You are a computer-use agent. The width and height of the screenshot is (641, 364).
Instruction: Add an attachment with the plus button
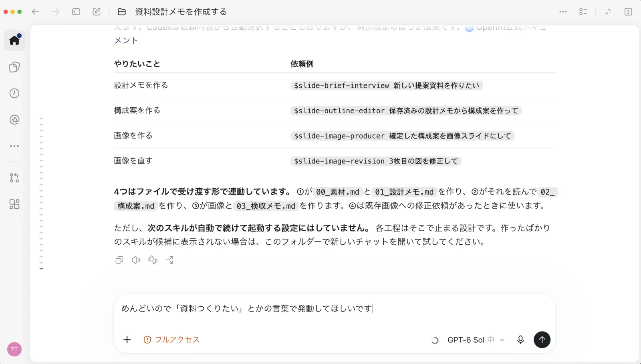tap(127, 340)
